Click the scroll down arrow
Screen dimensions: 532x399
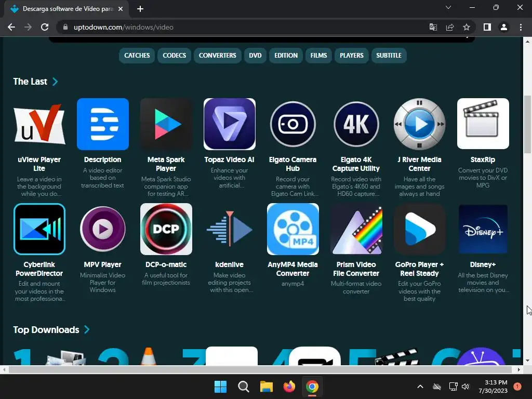coord(527,361)
